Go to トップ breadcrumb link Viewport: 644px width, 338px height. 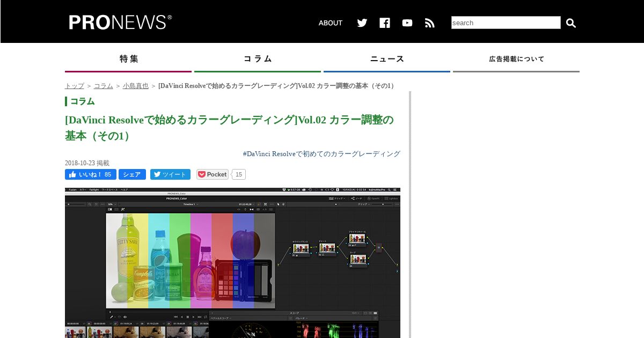tap(75, 86)
